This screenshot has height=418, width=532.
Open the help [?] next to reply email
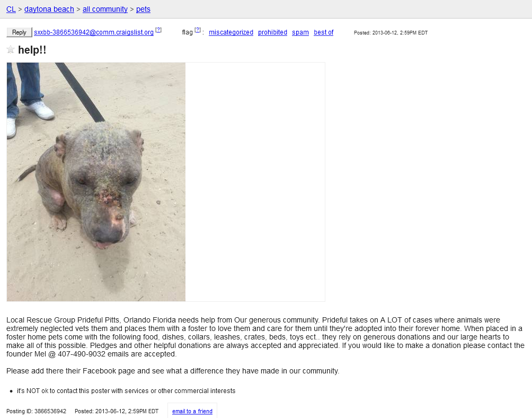click(x=158, y=30)
